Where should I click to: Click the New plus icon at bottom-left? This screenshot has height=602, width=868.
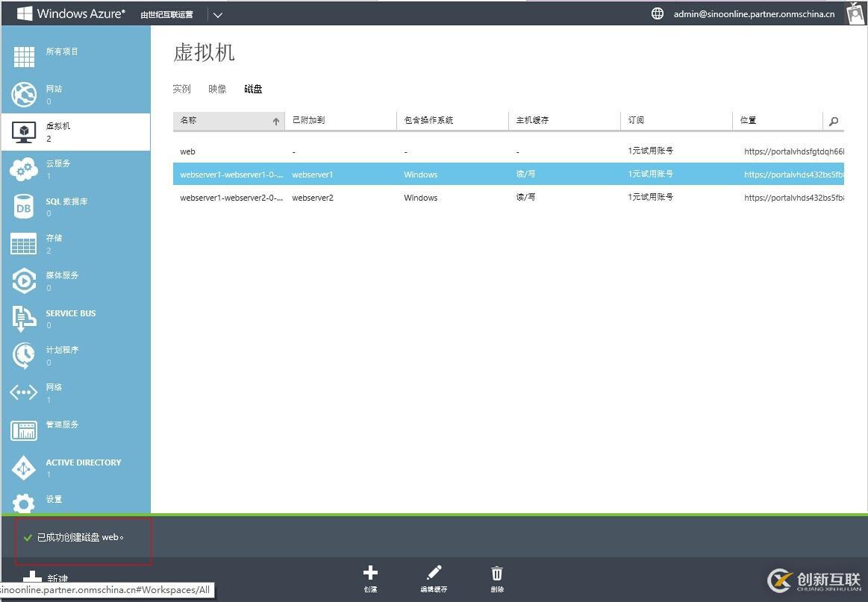32,577
